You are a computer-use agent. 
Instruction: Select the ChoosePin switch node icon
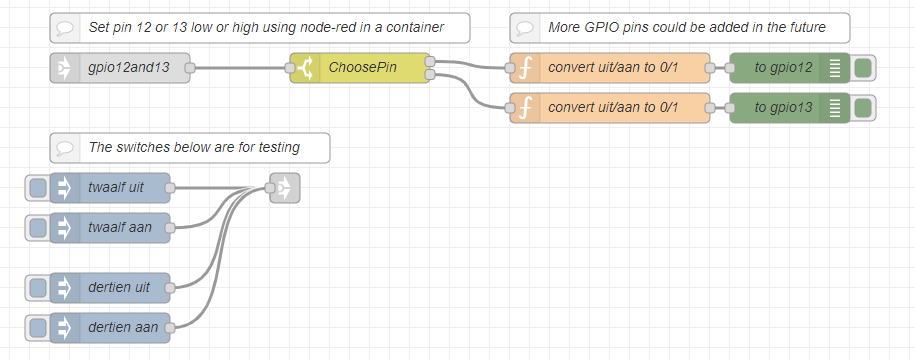tap(305, 68)
